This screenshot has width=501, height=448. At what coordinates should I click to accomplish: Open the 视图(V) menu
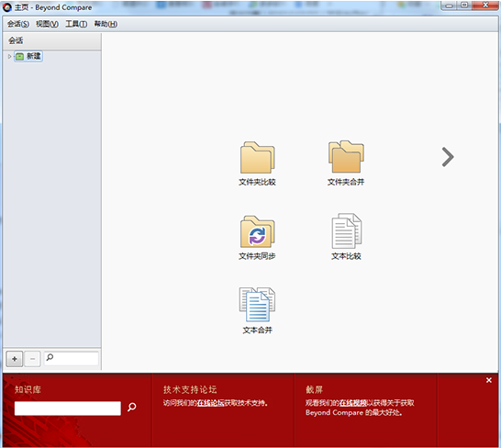click(x=47, y=24)
